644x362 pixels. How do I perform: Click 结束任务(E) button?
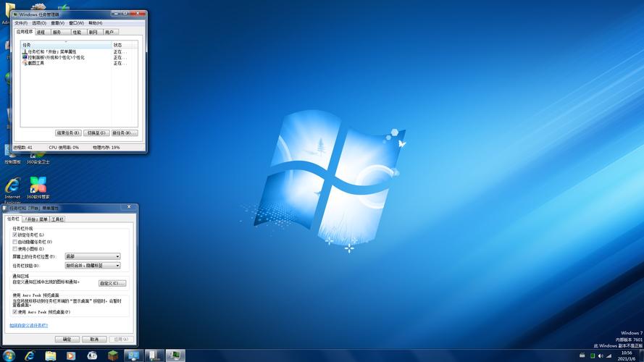(x=68, y=133)
